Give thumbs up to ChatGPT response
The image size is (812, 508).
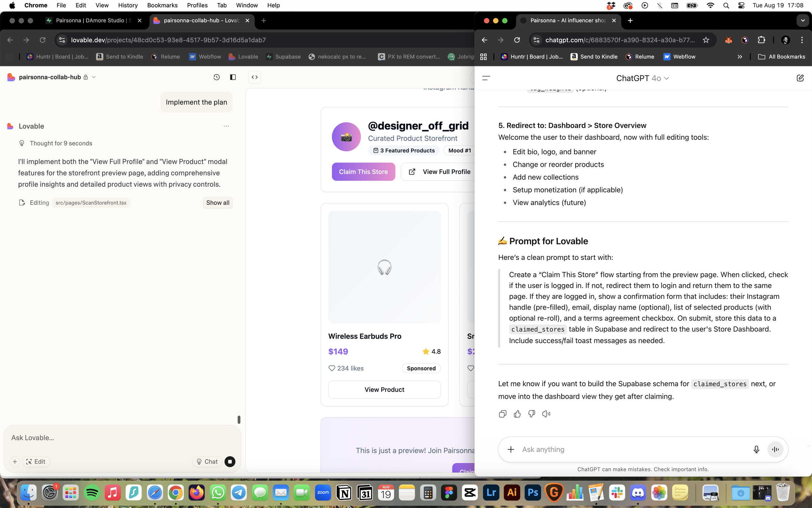(x=517, y=414)
